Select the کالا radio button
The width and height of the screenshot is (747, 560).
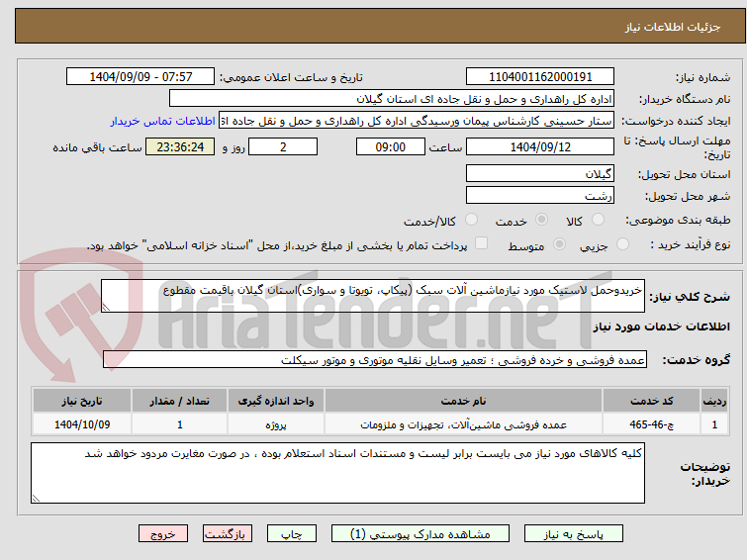[x=598, y=220]
